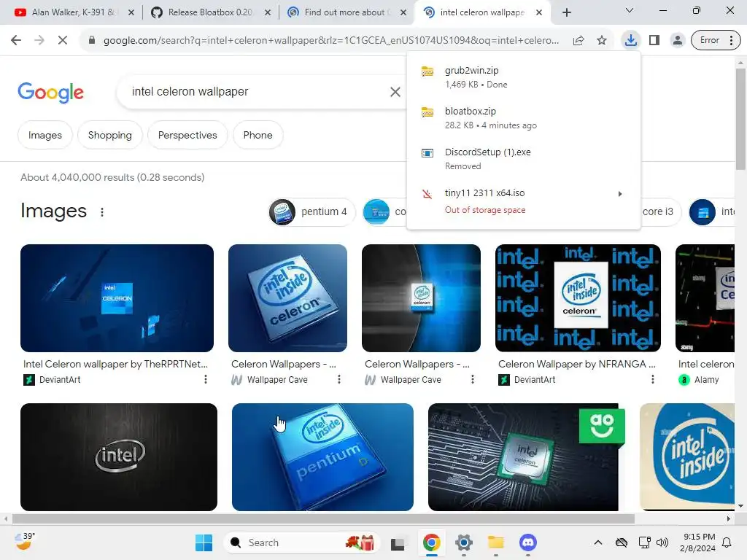Click the address bar URL
This screenshot has width=747, height=560.
331,41
